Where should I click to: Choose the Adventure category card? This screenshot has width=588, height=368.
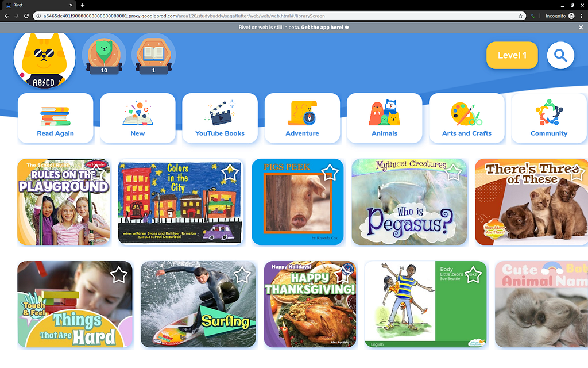[x=302, y=118]
